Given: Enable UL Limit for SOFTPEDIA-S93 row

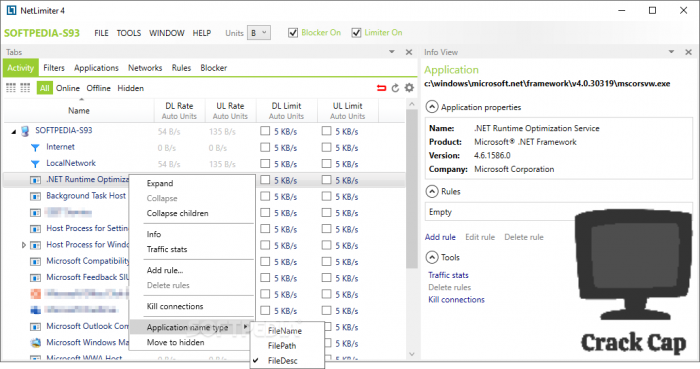Looking at the screenshot, I should (x=327, y=131).
